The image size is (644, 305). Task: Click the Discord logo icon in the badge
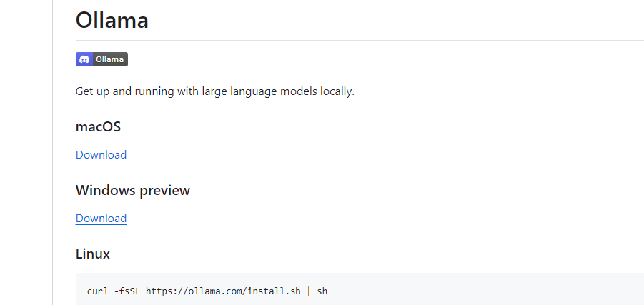[x=84, y=59]
